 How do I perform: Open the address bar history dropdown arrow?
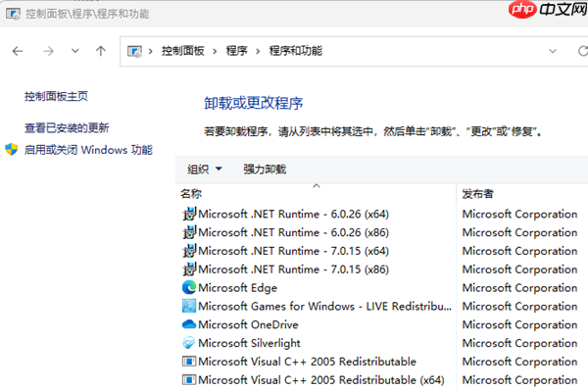[x=553, y=51]
